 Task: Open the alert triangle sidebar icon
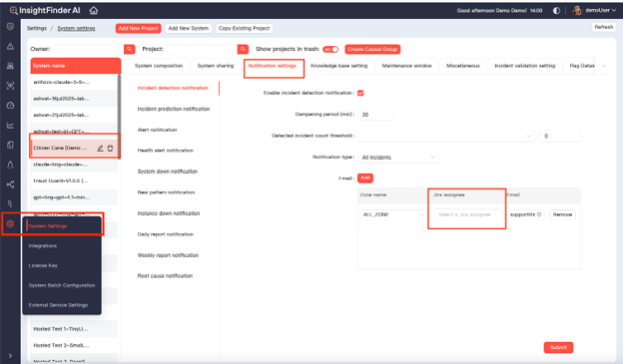click(x=10, y=47)
